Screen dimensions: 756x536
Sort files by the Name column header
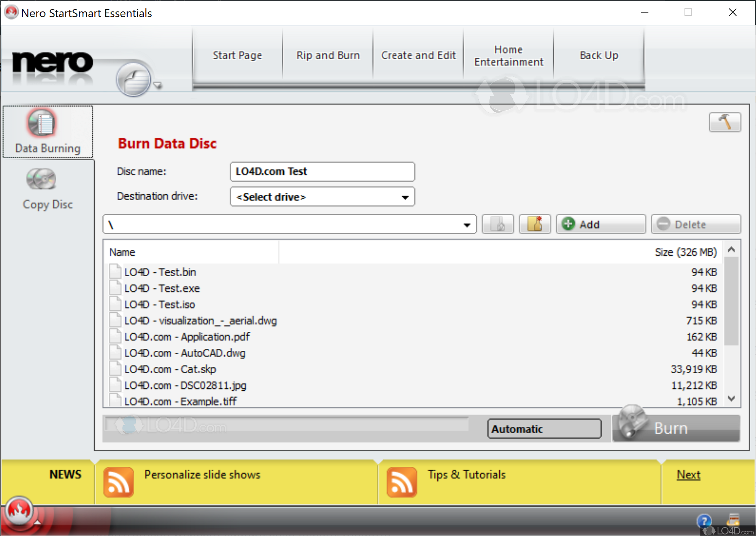click(x=191, y=252)
